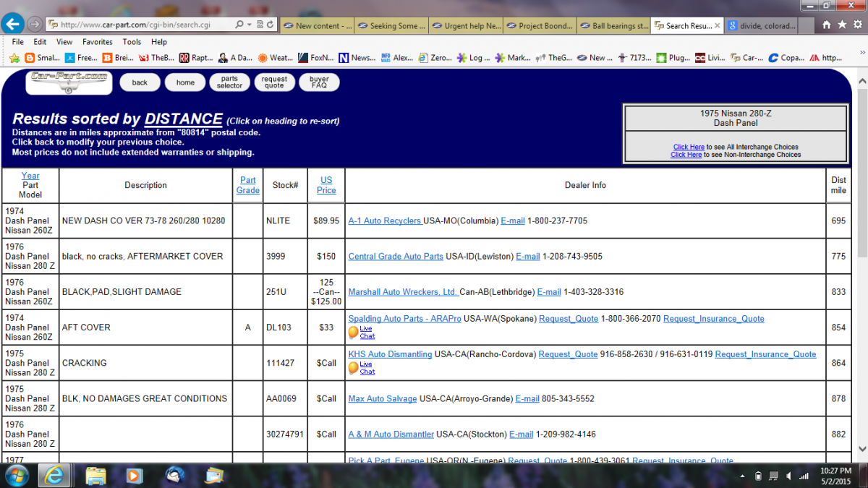This screenshot has height=488, width=868.
Task: Open the 'Smal...' Blogger favorite
Action: pyautogui.click(x=42, y=58)
